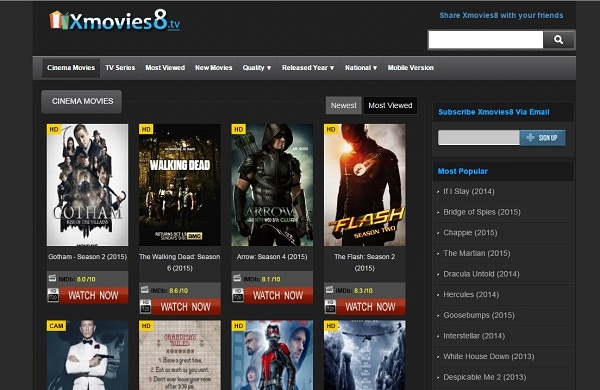
Task: Click the CAM badge on Spectre poster
Action: click(56, 326)
